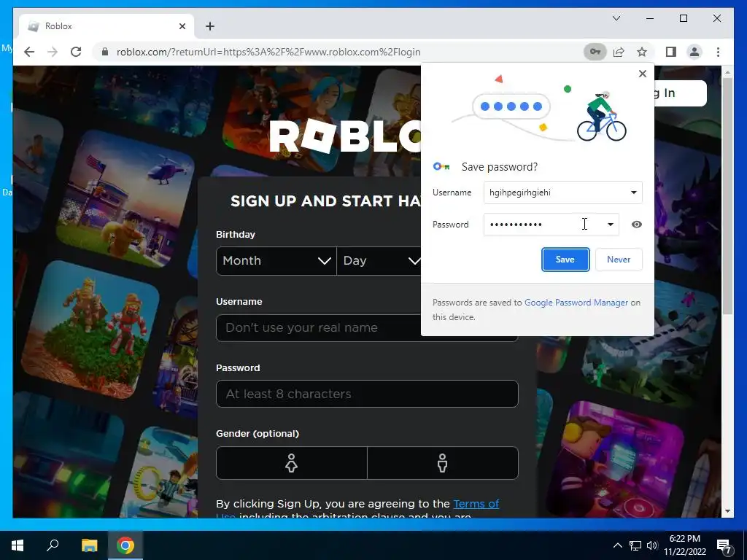Click the padlock site info icon
Viewport: 747px width, 560px height.
point(105,52)
